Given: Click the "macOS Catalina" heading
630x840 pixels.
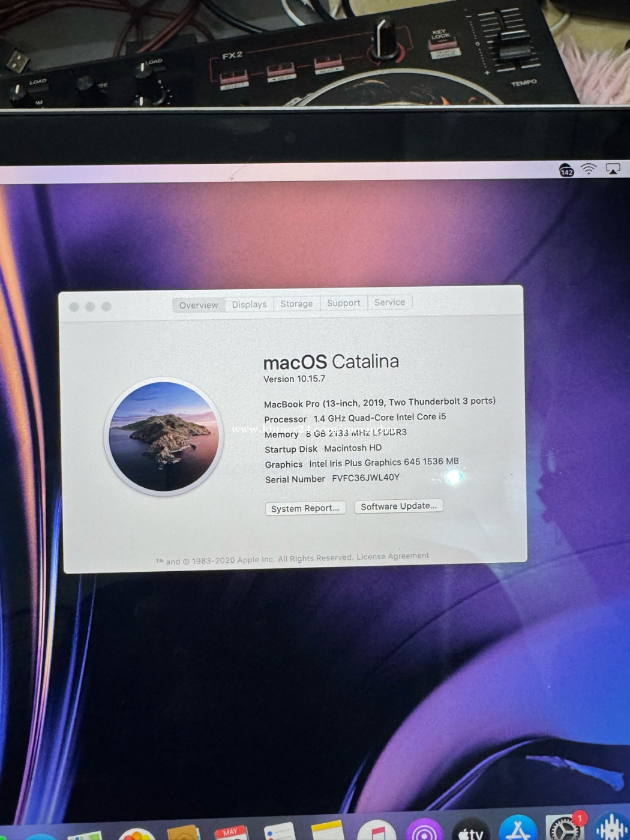Looking at the screenshot, I should pos(331,362).
